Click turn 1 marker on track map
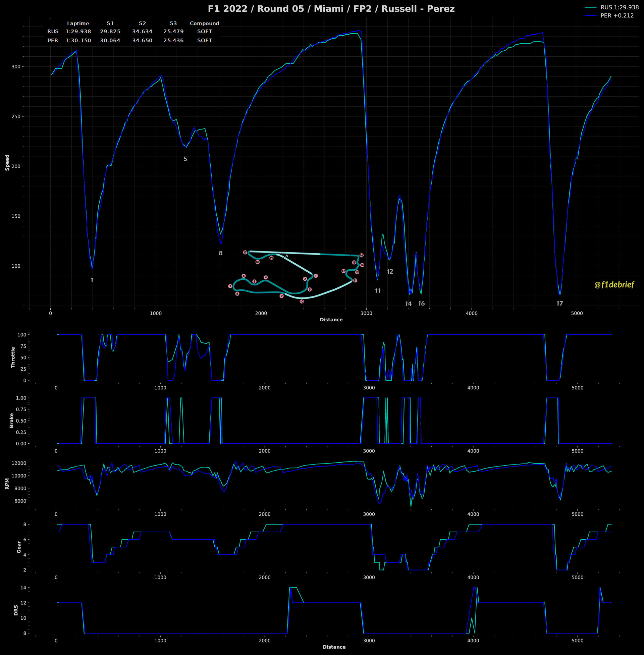Viewport: 644px width, 655px height. [x=316, y=276]
